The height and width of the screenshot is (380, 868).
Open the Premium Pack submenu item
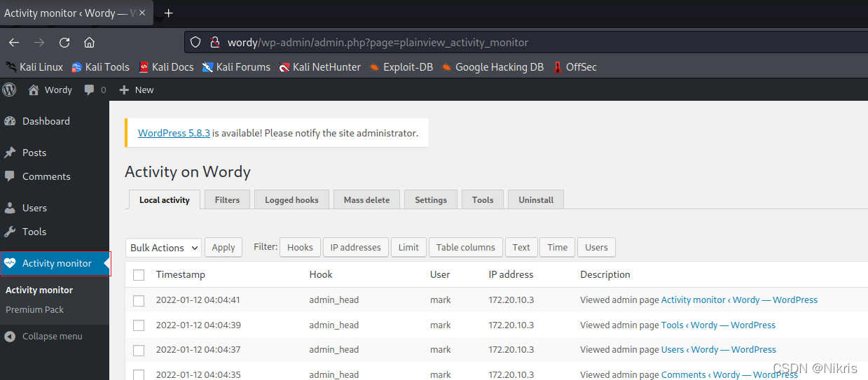point(34,309)
